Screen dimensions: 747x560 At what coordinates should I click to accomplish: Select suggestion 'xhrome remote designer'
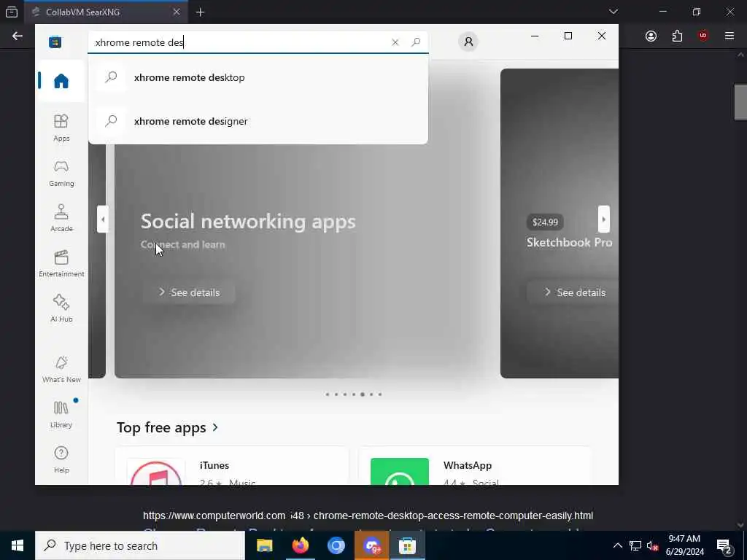tap(258, 122)
